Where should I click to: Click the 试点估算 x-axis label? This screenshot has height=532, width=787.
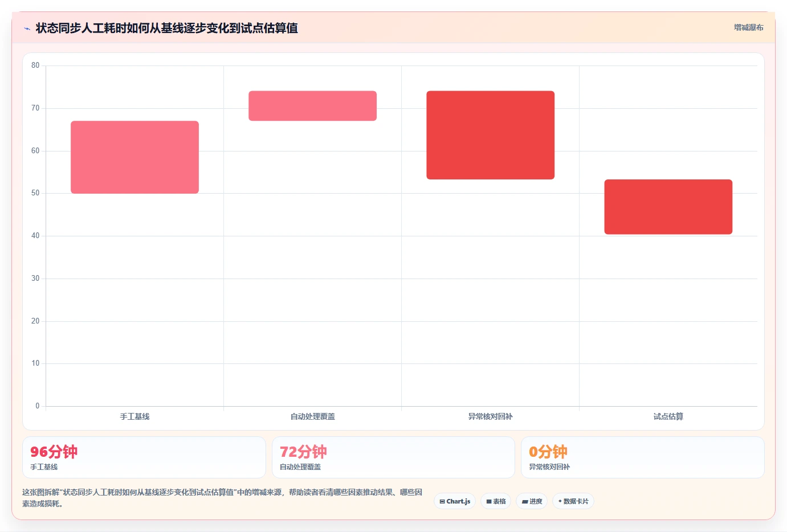pyautogui.click(x=668, y=416)
